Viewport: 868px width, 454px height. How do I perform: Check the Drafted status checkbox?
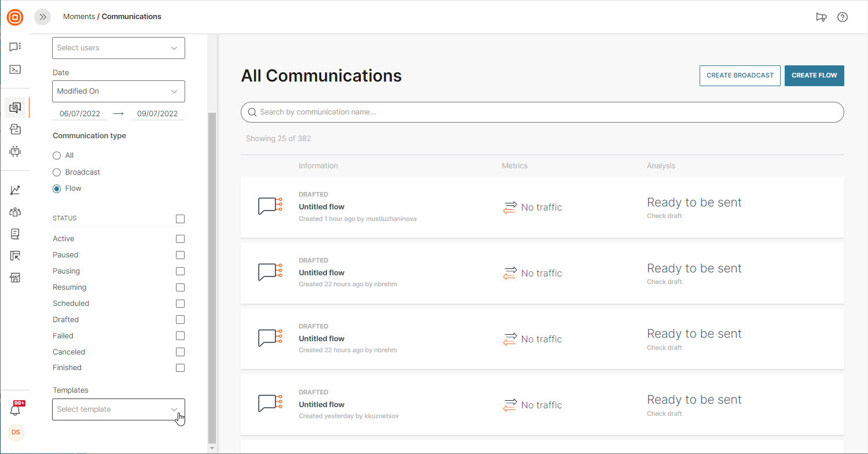click(180, 320)
